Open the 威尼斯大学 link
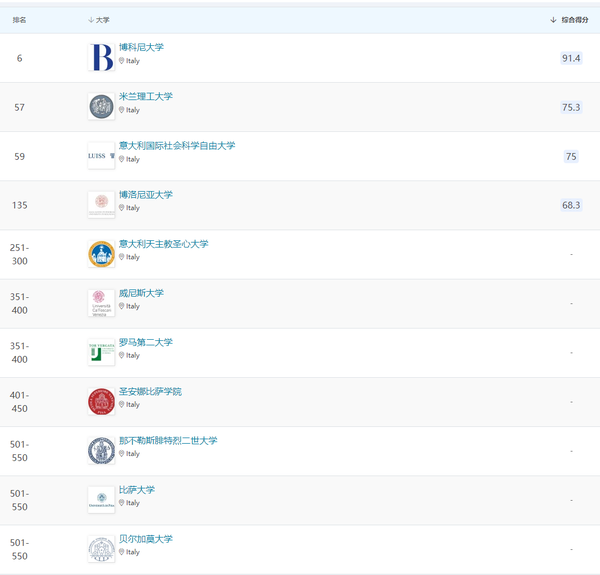The width and height of the screenshot is (600, 575). [x=141, y=293]
